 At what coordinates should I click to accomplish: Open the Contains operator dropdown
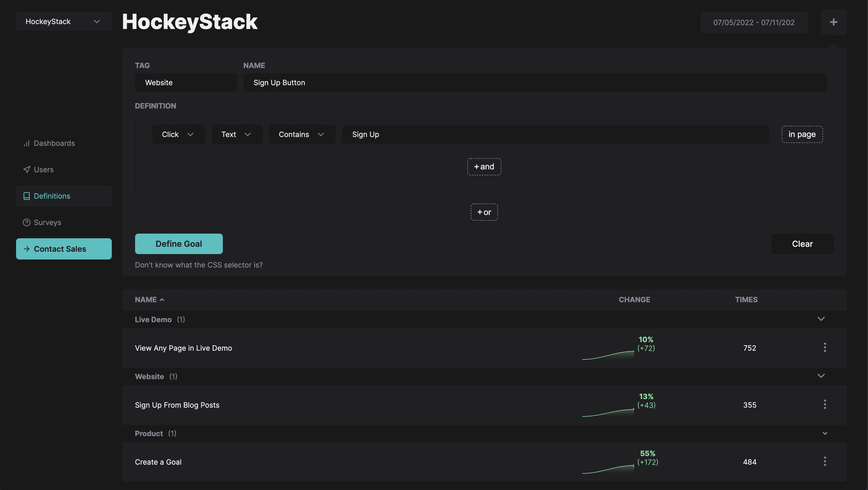point(302,135)
